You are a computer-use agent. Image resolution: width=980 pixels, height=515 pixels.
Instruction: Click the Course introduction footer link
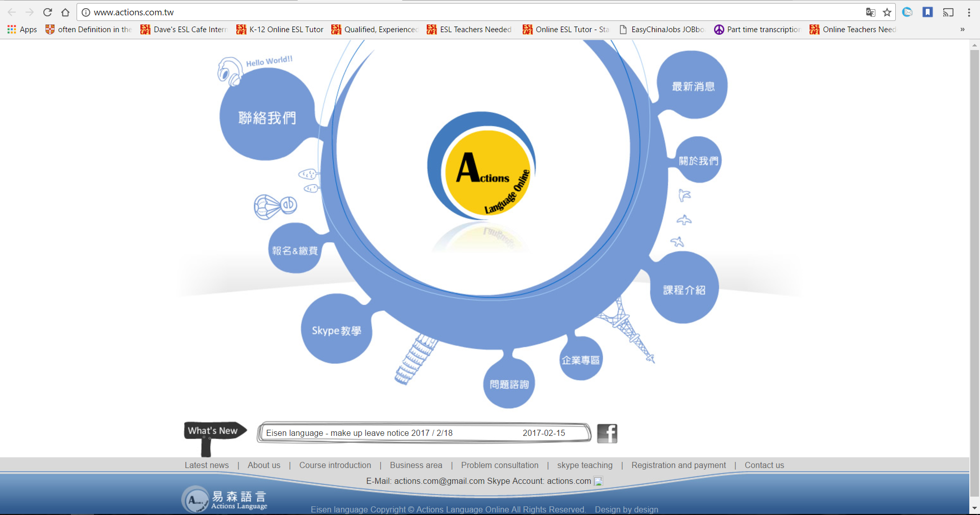335,465
